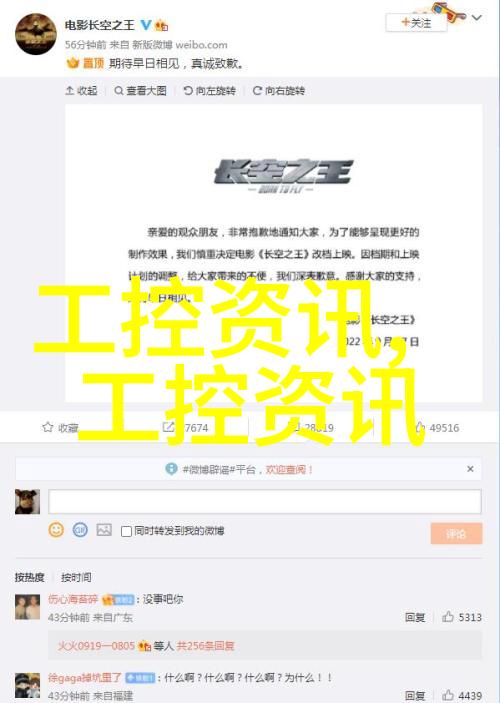
Task: Click into the comment text field
Action: (x=265, y=501)
